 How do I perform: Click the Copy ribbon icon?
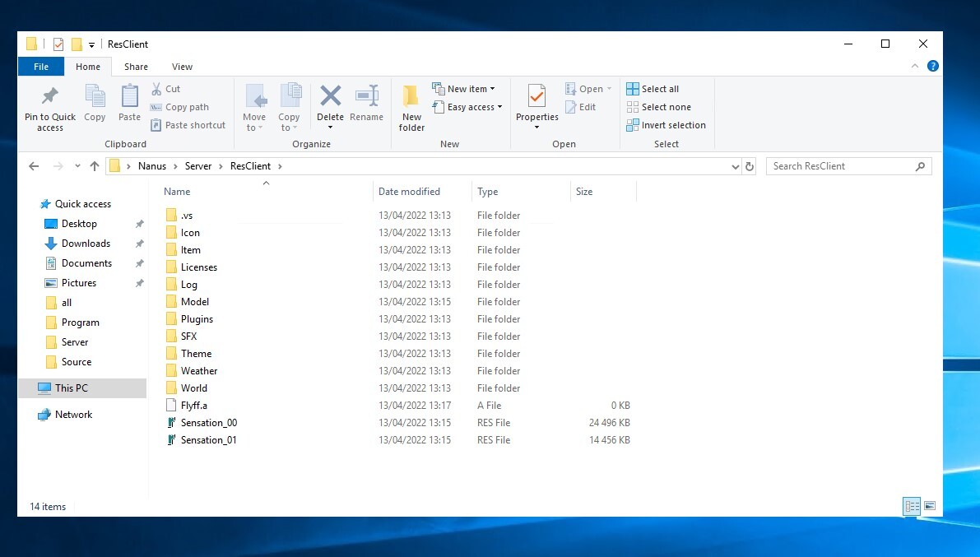tap(95, 96)
